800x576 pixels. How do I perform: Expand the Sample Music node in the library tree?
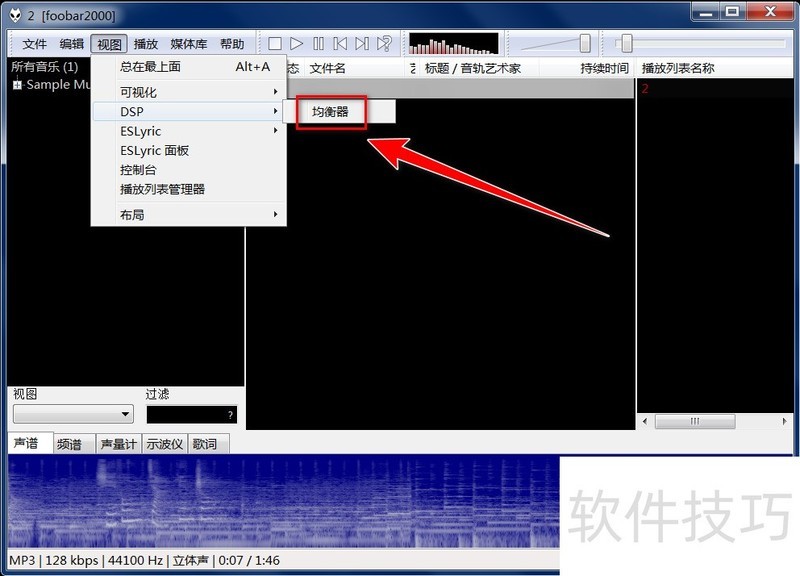(x=16, y=85)
